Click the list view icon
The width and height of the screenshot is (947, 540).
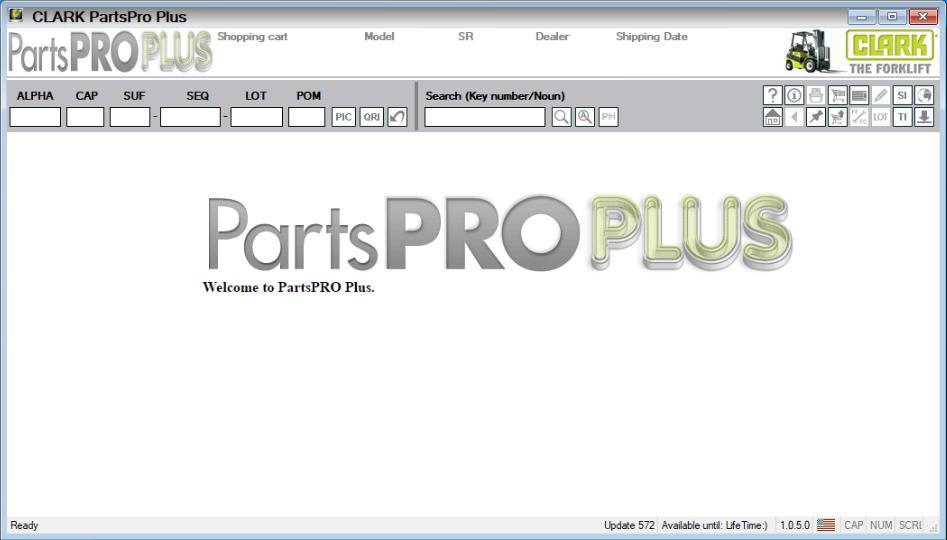coord(859,95)
